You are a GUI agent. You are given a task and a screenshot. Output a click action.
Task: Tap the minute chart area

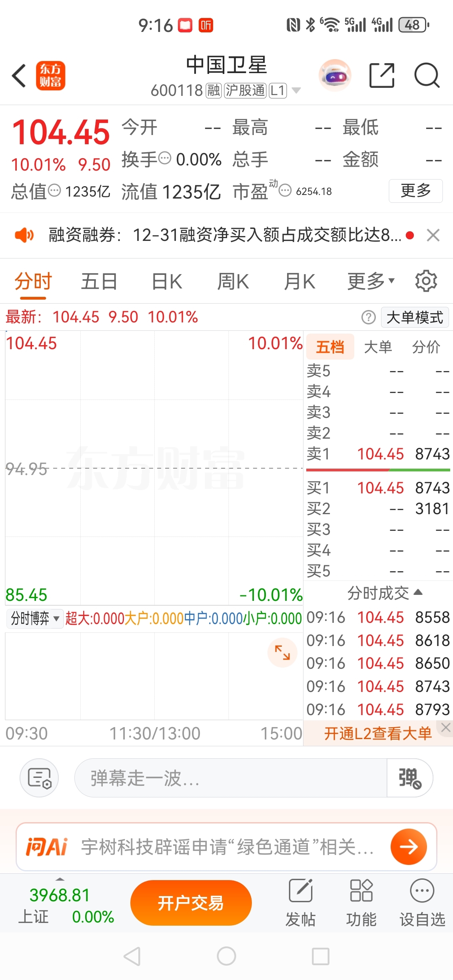coord(154,467)
